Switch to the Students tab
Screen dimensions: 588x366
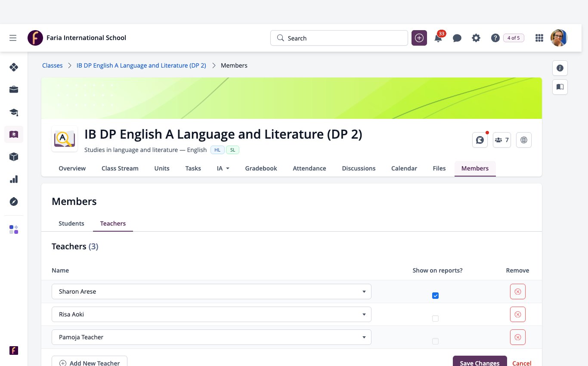(71, 223)
